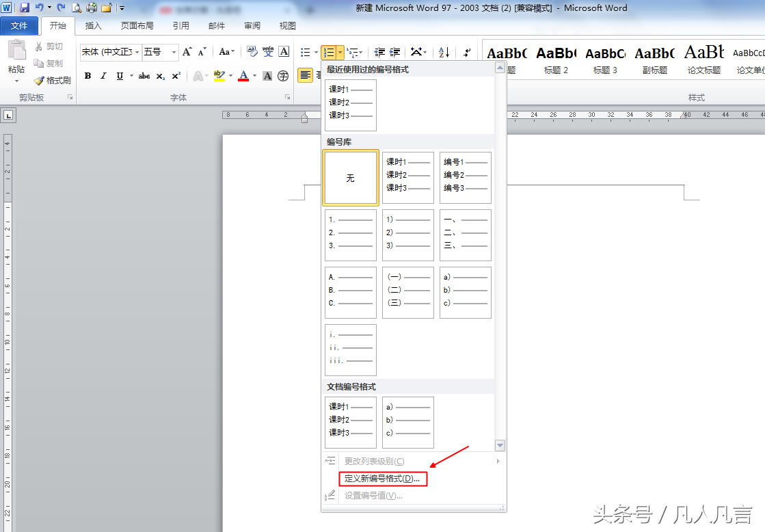Choose 定义新编号格式 menu entry

381,479
